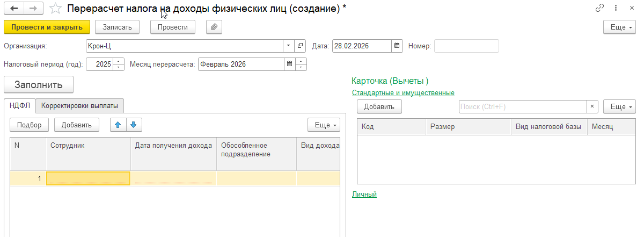Add document to favorites with star icon

click(x=54, y=9)
